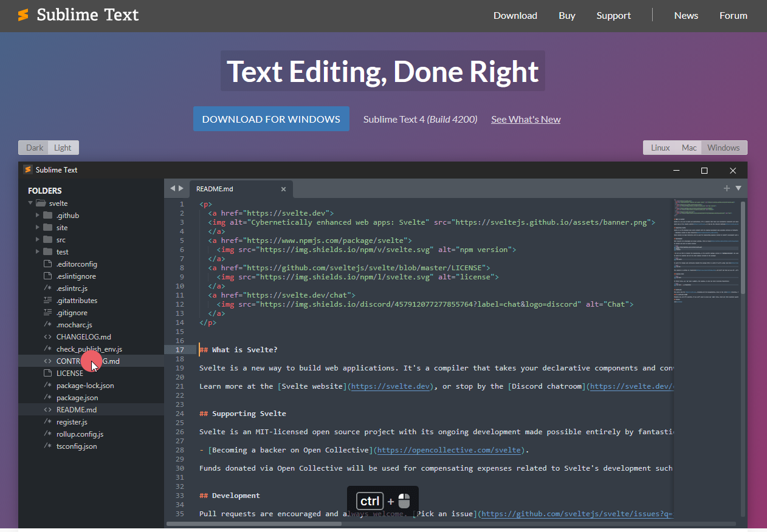Open the tab list dropdown arrow

coord(738,188)
